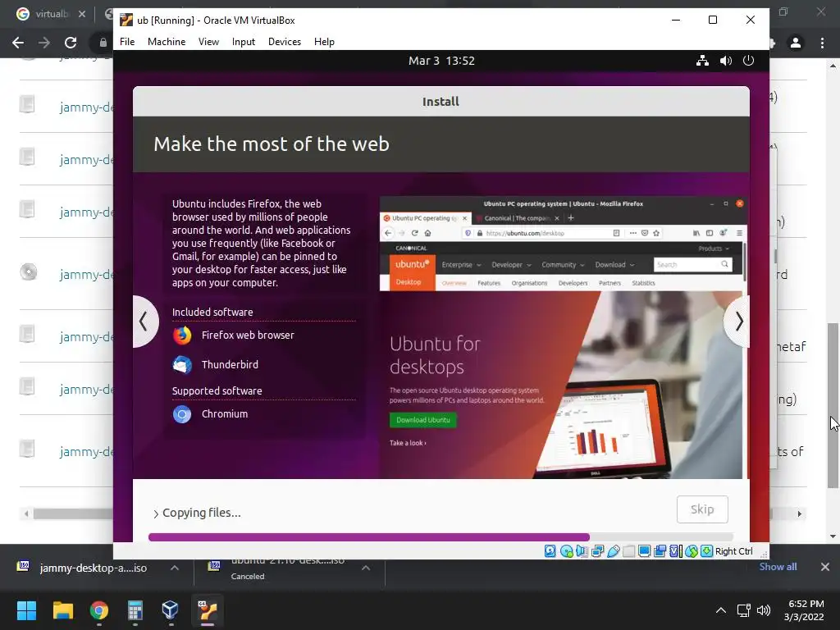The image size is (840, 630).
Task: Close the virtualbox Chrome tab
Action: [82, 15]
